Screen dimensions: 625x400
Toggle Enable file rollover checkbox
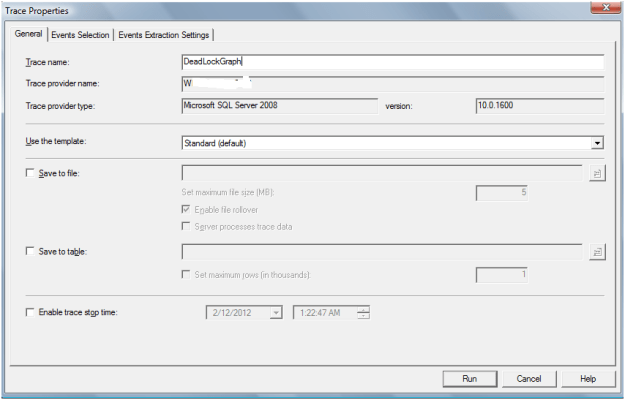pos(187,209)
